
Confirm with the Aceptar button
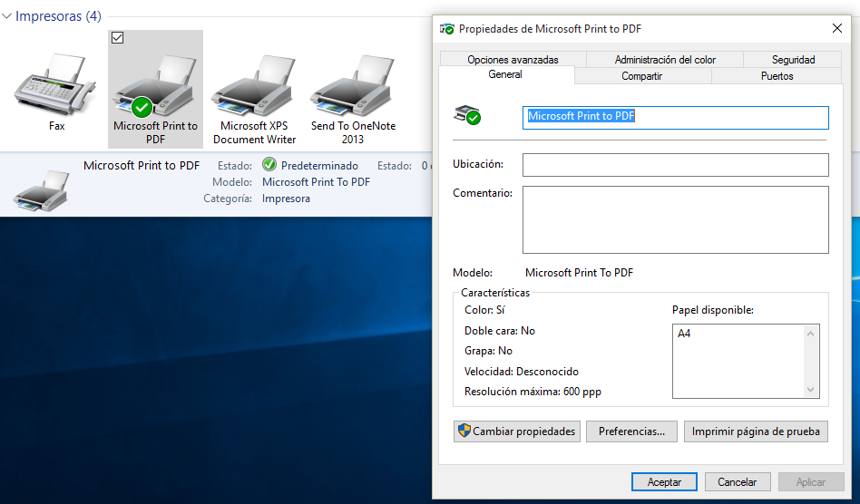(664, 482)
